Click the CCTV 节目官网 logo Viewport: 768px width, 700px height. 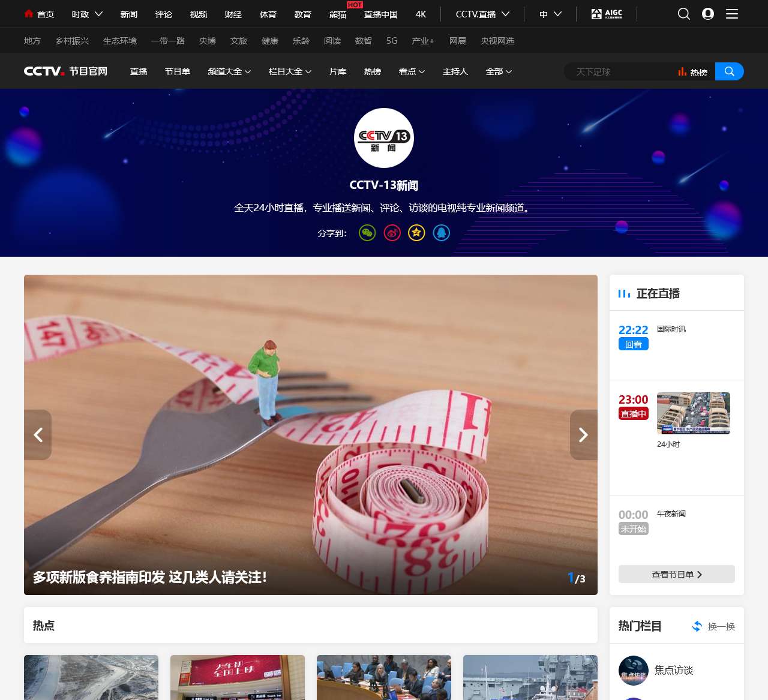[x=66, y=71]
